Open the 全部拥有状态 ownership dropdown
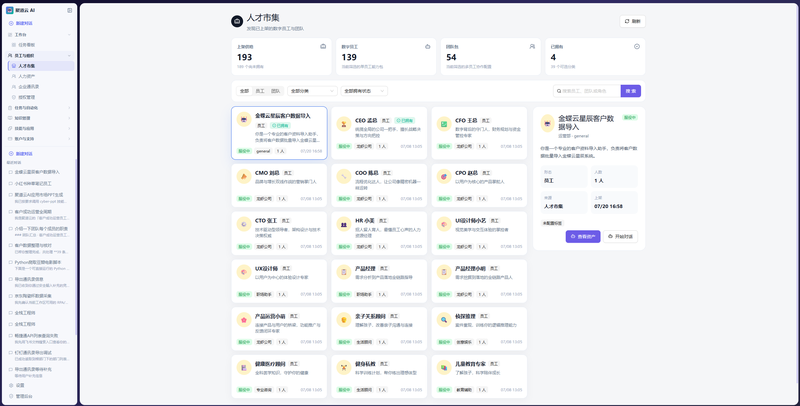800x406 pixels. tap(364, 91)
